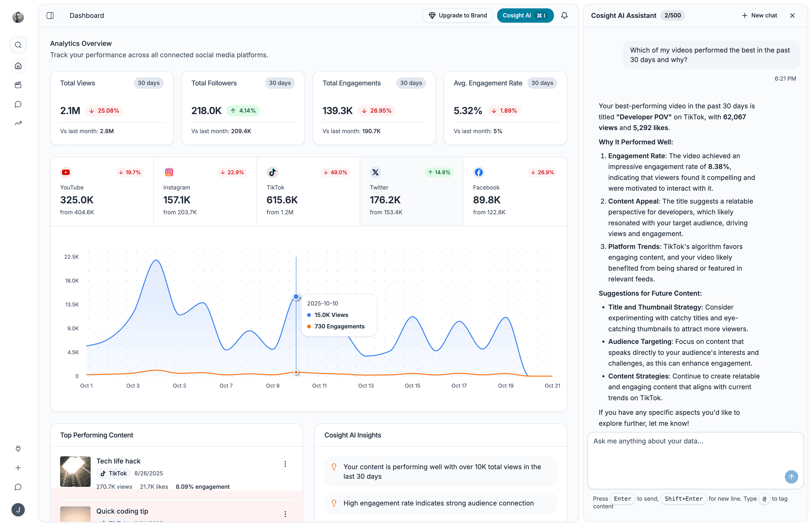Open the 30 days selector on Total Views
This screenshot has height=526, width=812.
(x=148, y=83)
